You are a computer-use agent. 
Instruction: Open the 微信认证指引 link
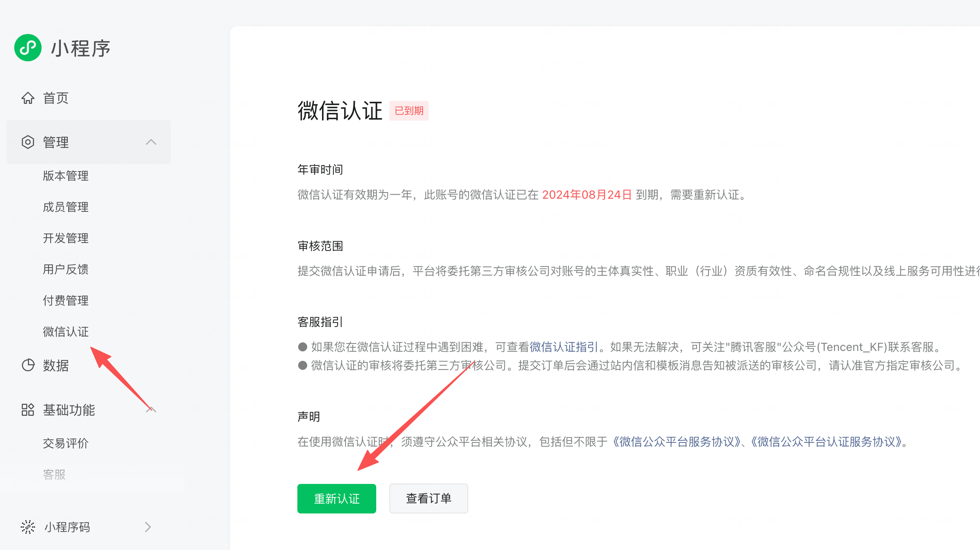coord(564,347)
